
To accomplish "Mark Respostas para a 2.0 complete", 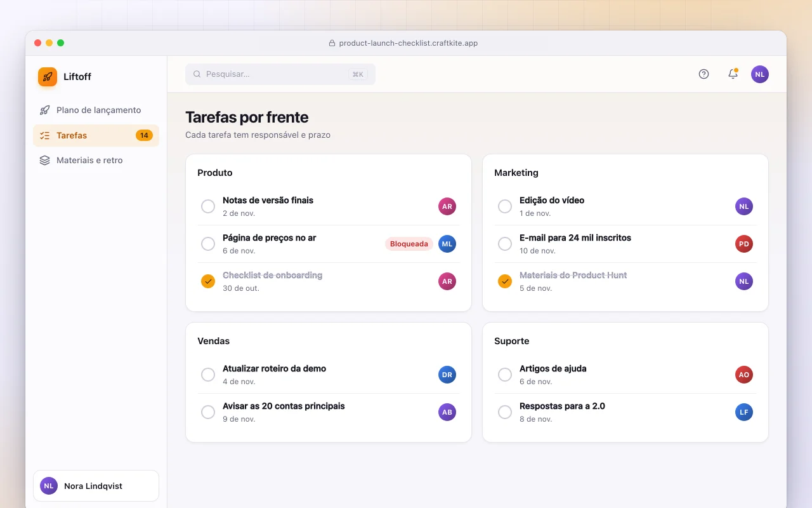I will 505,412.
